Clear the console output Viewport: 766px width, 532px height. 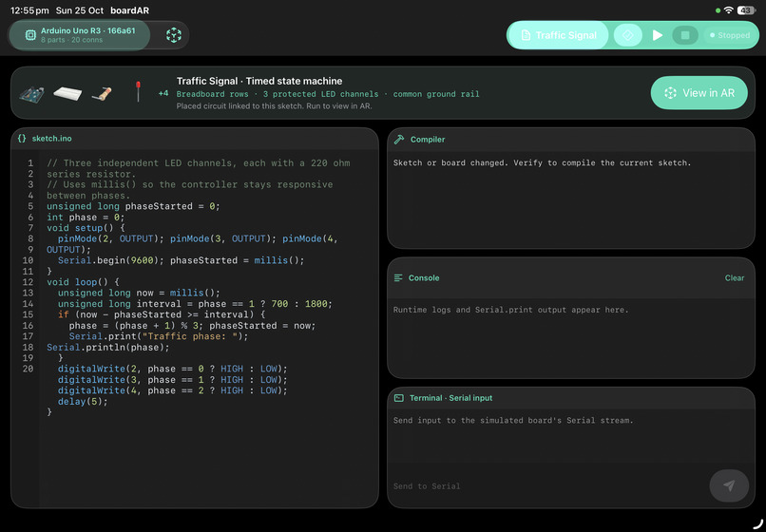(x=735, y=278)
